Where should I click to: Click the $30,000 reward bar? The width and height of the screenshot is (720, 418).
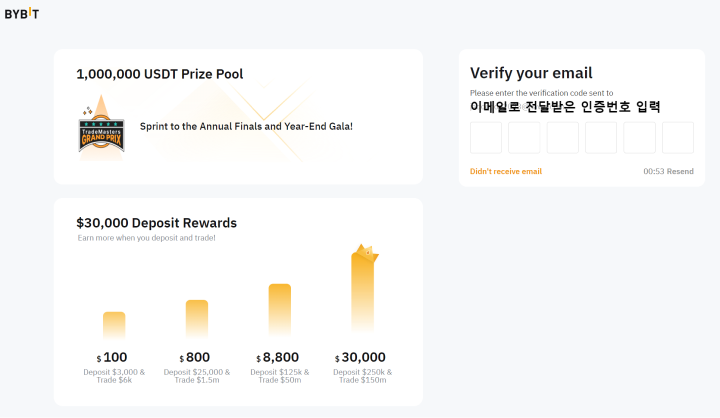363,295
